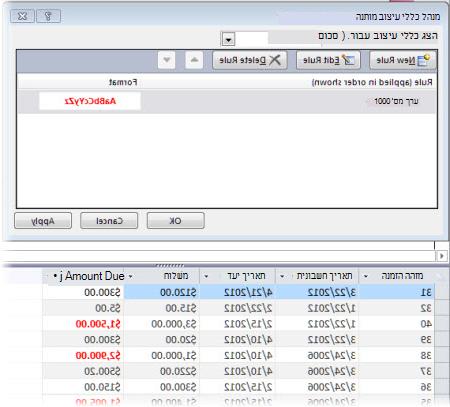Screen dimensions: 450x407
Task: Select order ID cell 36
Action: [397, 387]
